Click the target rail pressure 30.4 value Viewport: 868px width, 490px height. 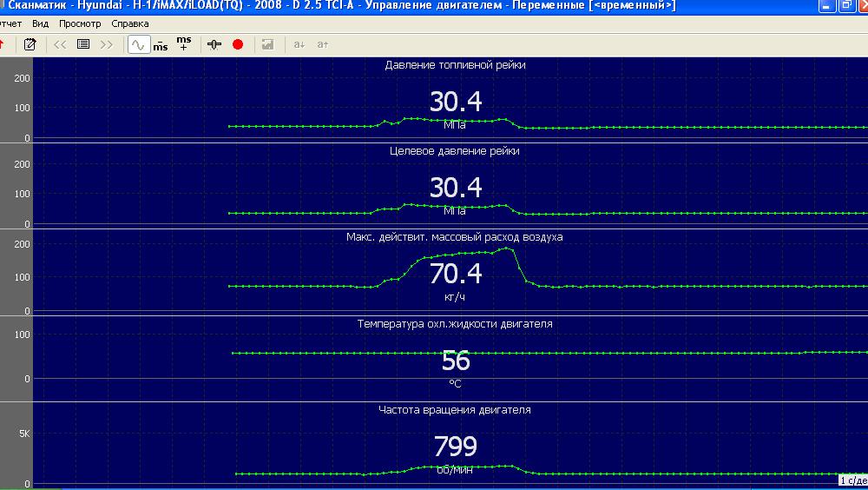click(x=456, y=188)
